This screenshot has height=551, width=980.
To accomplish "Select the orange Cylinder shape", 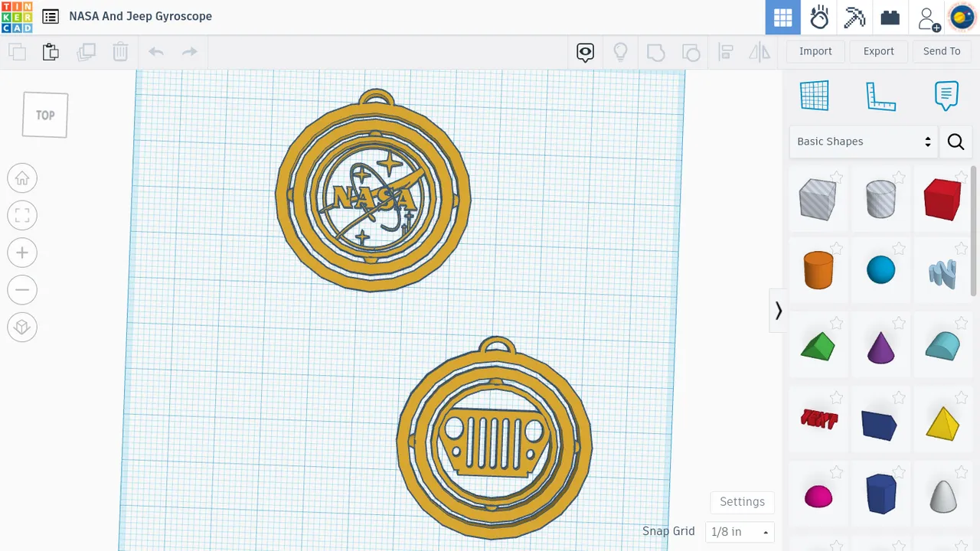I will (x=818, y=270).
